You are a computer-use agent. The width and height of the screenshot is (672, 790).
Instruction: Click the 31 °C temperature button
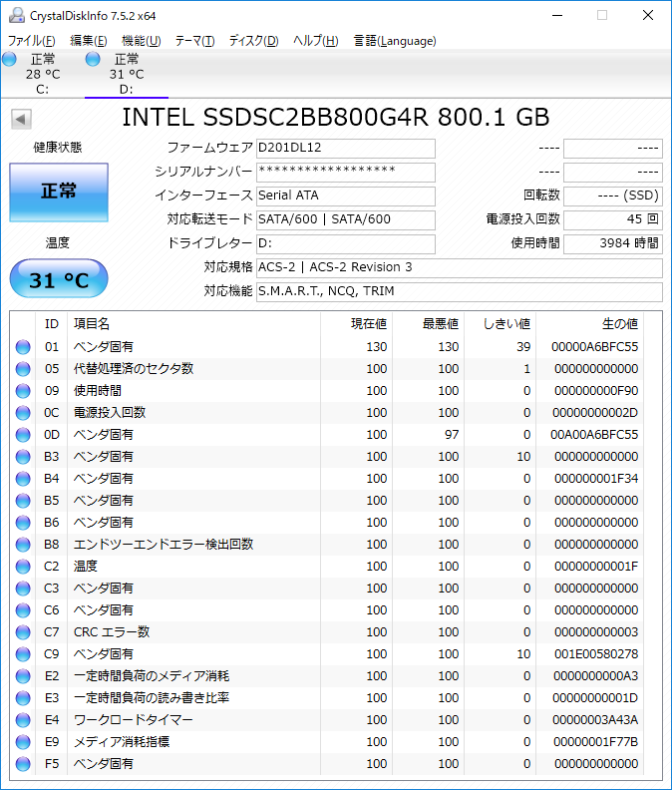pyautogui.click(x=59, y=280)
